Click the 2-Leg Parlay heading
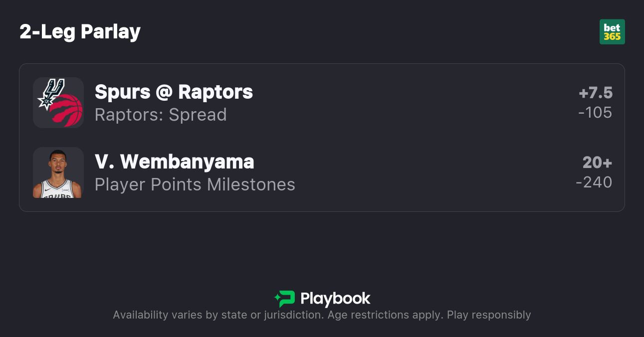Image resolution: width=644 pixels, height=337 pixels. click(x=80, y=31)
